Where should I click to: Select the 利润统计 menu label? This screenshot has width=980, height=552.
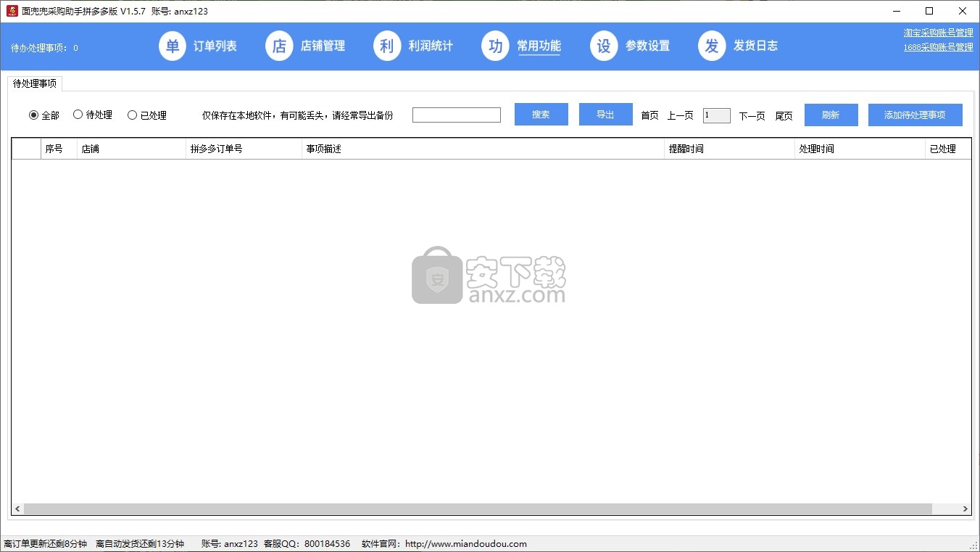pos(431,46)
